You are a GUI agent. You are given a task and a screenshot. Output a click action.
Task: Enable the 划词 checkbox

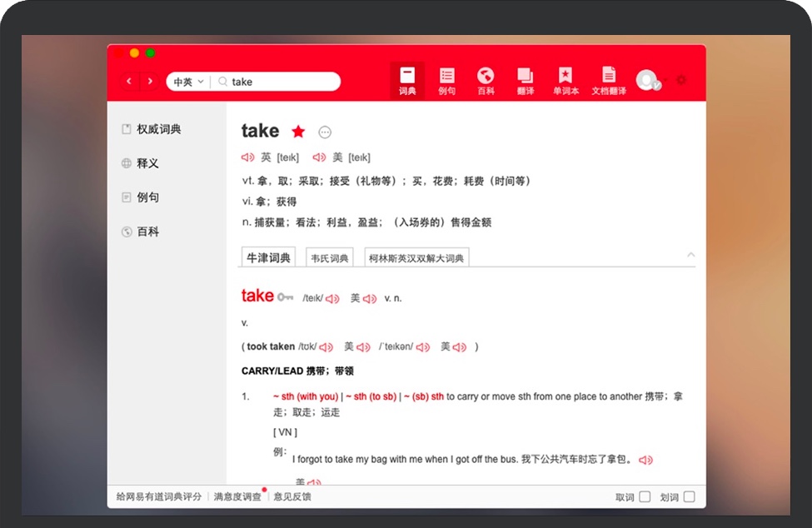pyautogui.click(x=689, y=497)
